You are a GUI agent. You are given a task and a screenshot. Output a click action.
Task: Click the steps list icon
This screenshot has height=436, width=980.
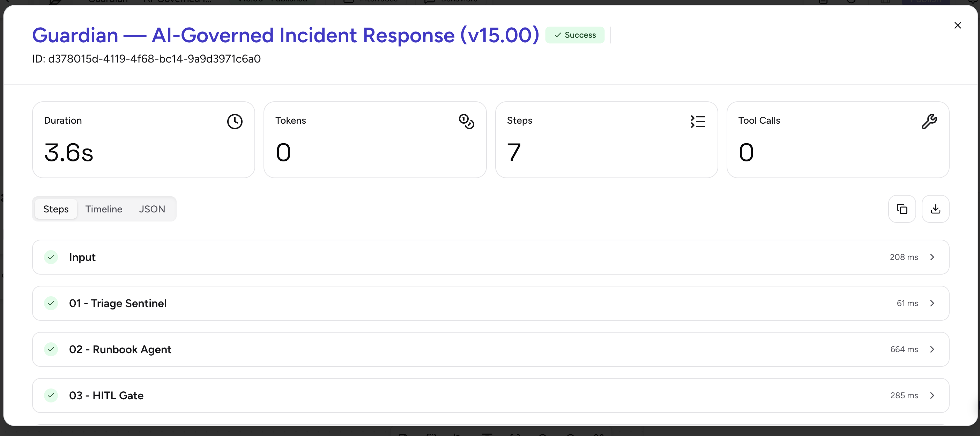click(698, 122)
